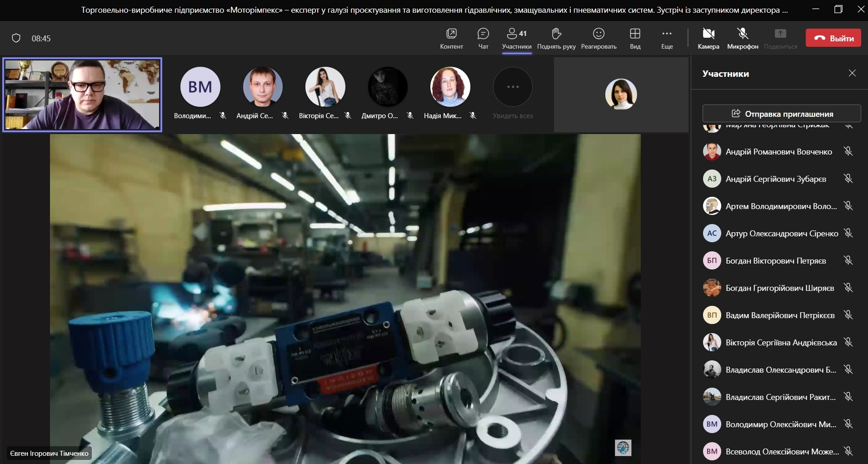Select Владислав Олександрович Б... in list
This screenshot has width=868, height=464.
click(778, 370)
